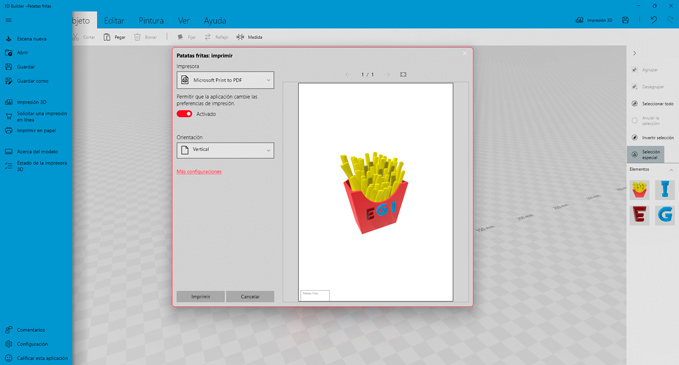Switch to the Pintura tab
679x365 pixels.
click(151, 20)
